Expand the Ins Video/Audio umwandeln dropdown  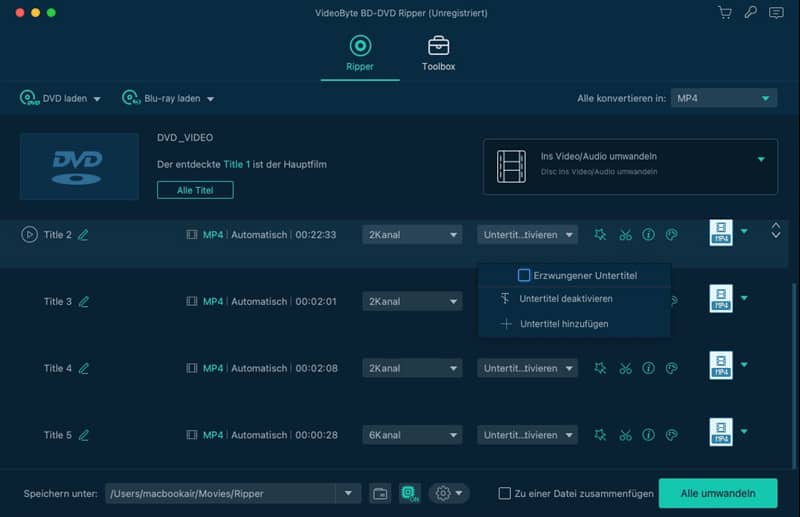[x=761, y=159]
